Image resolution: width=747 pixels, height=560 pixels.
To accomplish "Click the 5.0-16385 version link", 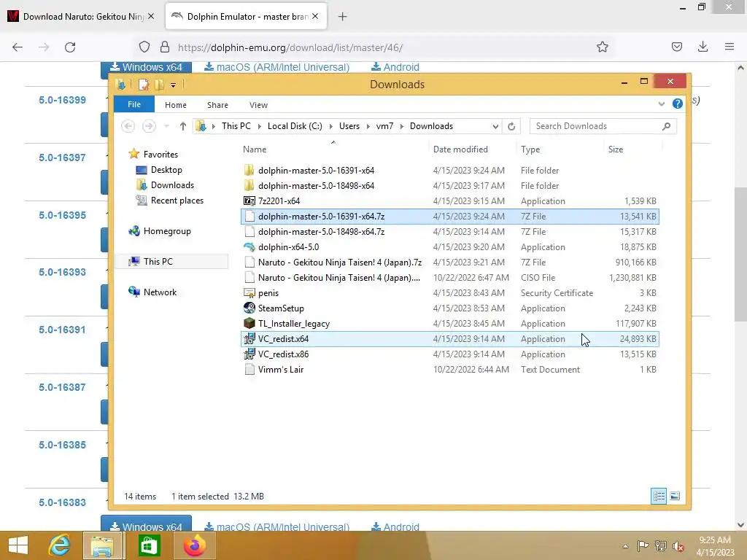I will 63,445.
